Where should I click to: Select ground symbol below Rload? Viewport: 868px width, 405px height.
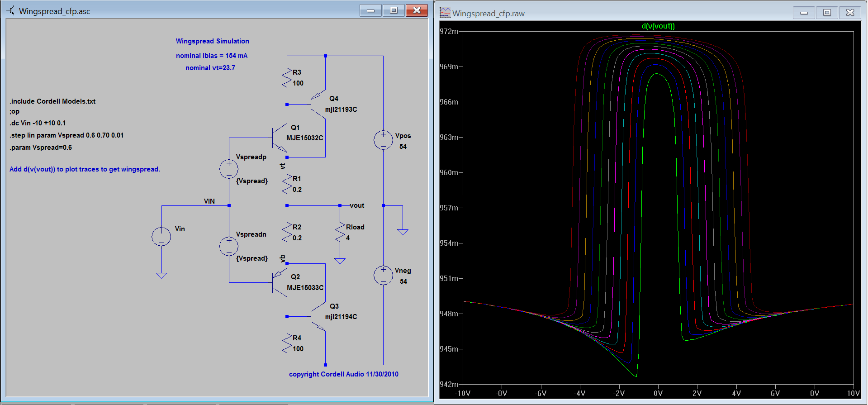340,261
